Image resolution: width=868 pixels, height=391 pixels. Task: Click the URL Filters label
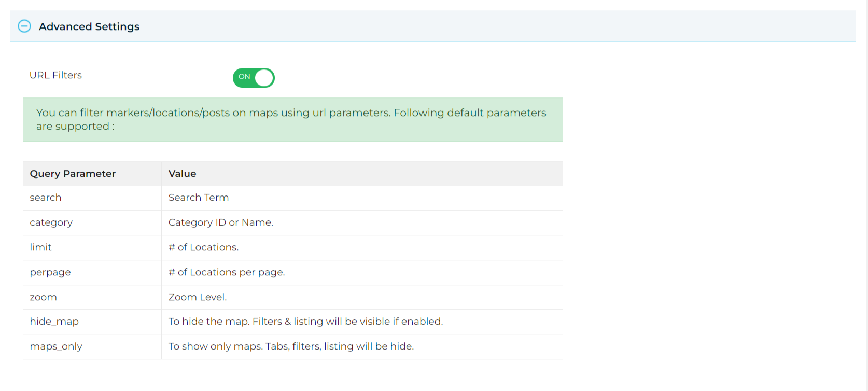pos(55,75)
